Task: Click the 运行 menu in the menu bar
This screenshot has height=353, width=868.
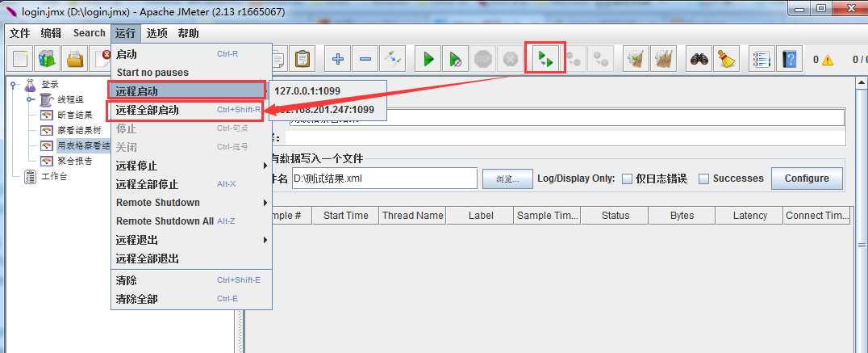Action: tap(126, 33)
